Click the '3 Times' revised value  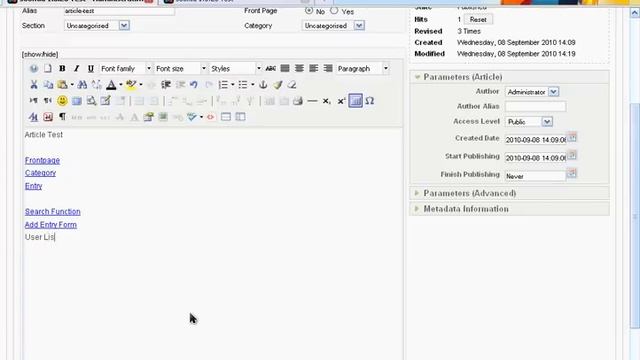pyautogui.click(x=469, y=31)
